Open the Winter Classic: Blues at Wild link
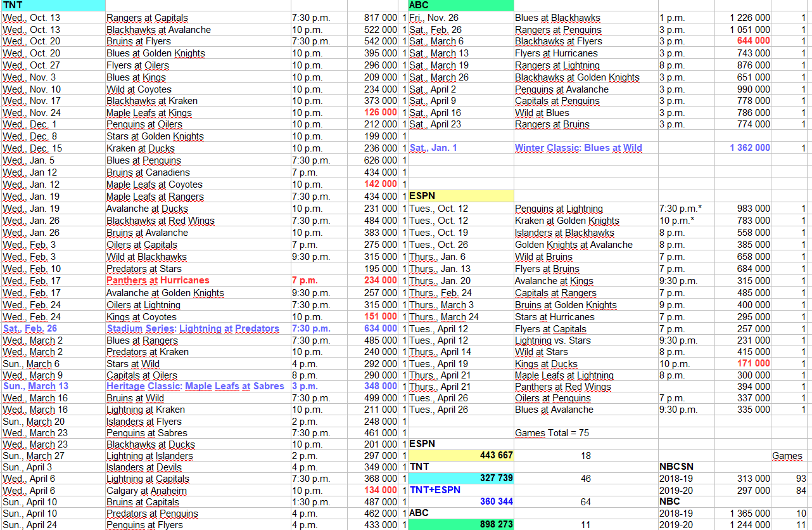The height and width of the screenshot is (530, 812). point(578,148)
